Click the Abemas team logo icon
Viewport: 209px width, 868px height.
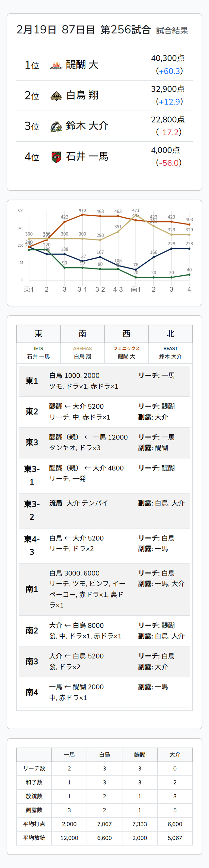click(56, 96)
